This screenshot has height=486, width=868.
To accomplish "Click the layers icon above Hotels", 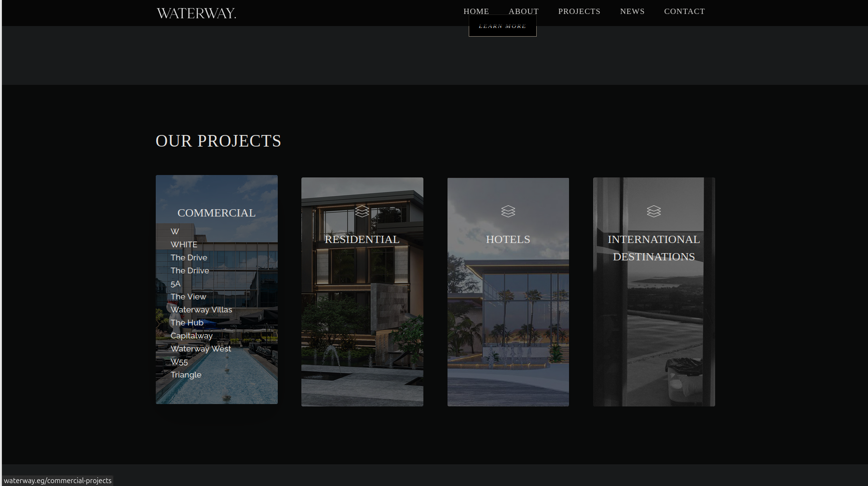I will click(508, 211).
